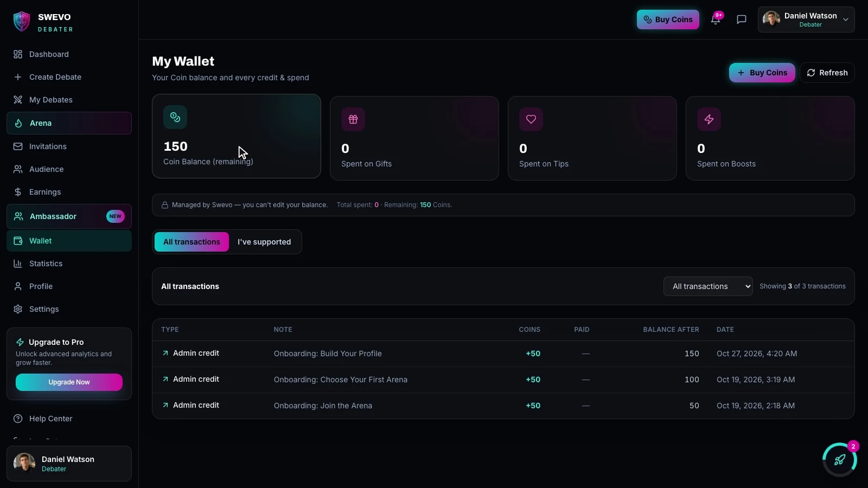
Task: Open Help Center in the sidebar
Action: (69, 419)
